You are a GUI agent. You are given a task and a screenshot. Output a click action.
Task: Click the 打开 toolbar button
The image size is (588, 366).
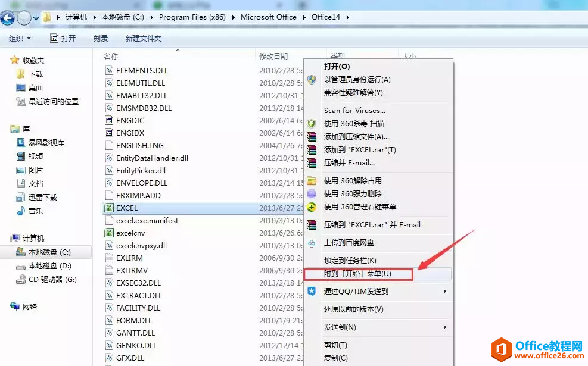pos(63,38)
